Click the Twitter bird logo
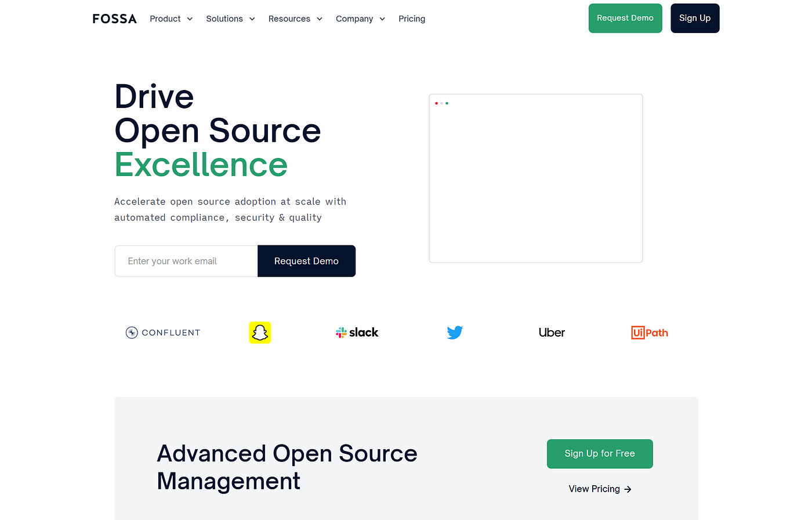The image size is (812, 520). (x=455, y=333)
